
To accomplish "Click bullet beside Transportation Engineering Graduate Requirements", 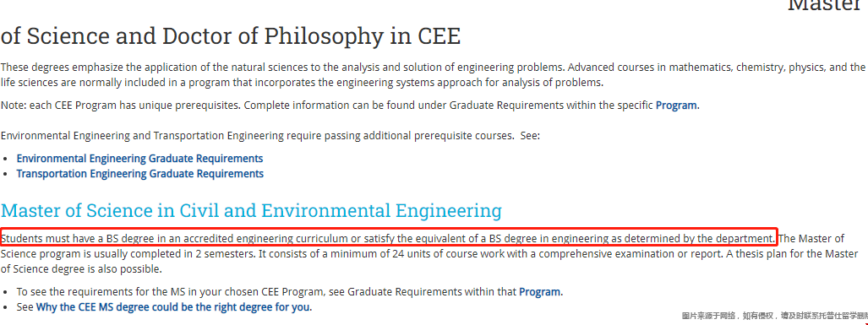I will tap(6, 174).
